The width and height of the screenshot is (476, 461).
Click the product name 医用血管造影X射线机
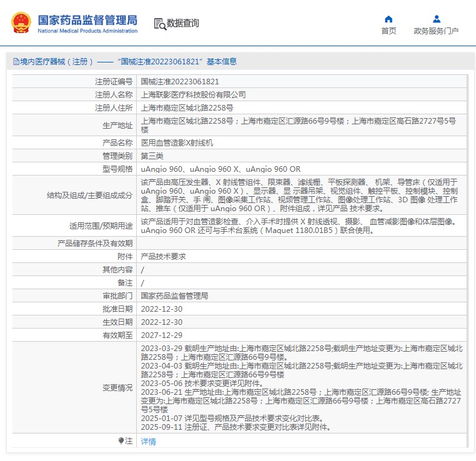(177, 143)
